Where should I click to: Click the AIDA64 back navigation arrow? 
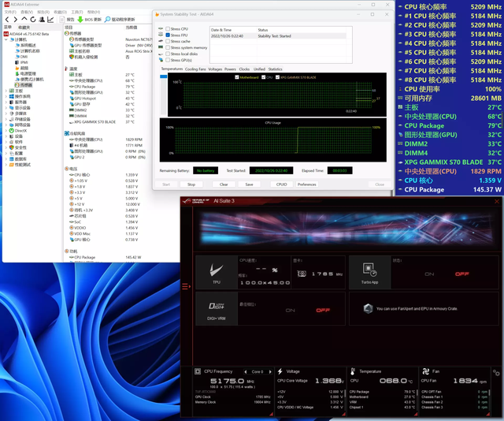coord(6,19)
